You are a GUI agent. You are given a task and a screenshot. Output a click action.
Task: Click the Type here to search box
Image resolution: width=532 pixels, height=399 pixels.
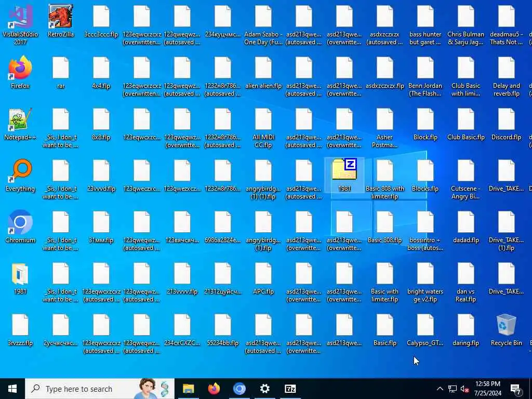pyautogui.click(x=99, y=389)
